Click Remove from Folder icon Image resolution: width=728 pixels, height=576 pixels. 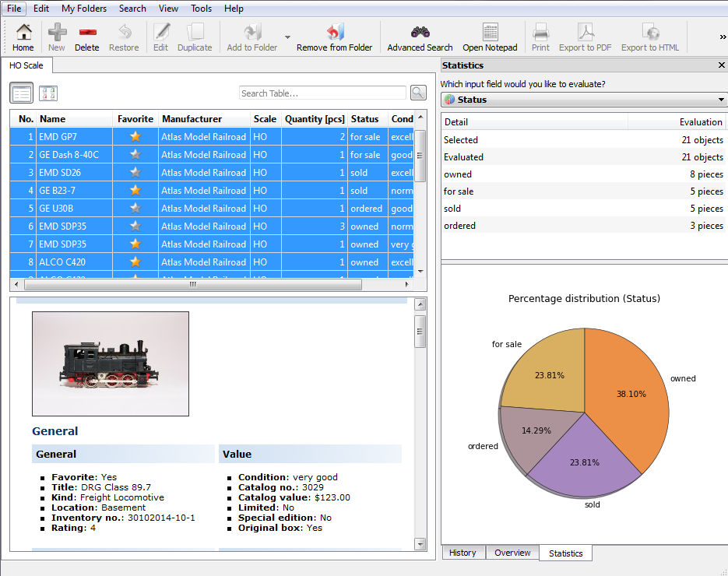tap(334, 33)
